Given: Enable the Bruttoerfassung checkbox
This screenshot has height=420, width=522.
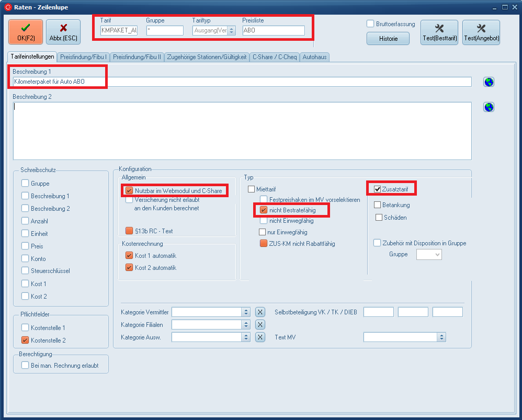Looking at the screenshot, I should pyautogui.click(x=370, y=24).
